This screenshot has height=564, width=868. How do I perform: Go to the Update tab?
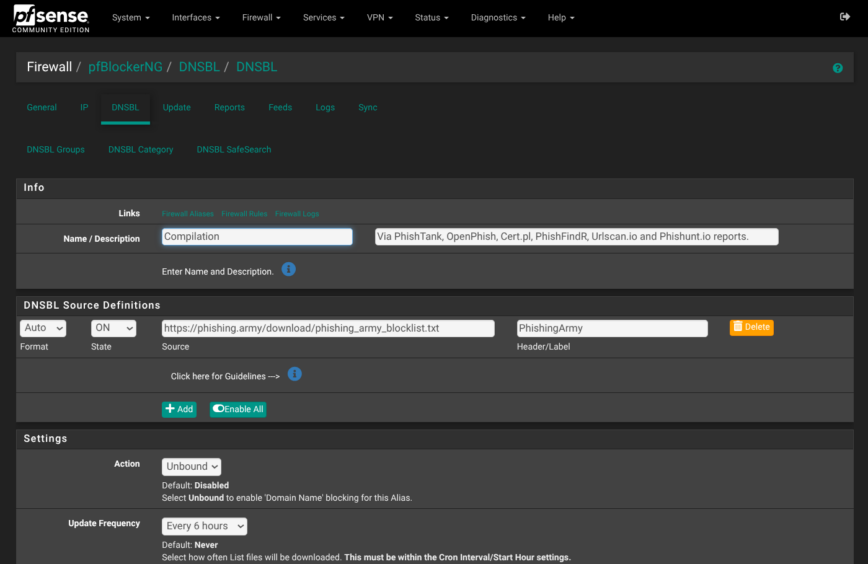177,107
